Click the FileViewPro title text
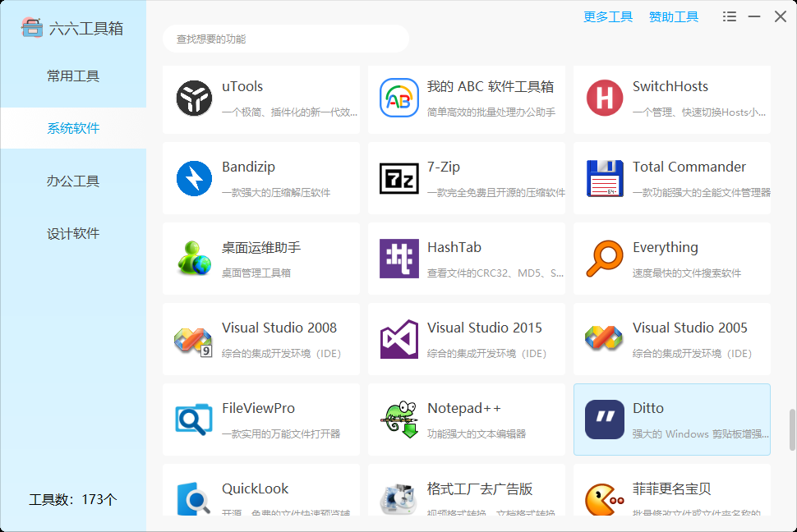 [258, 408]
